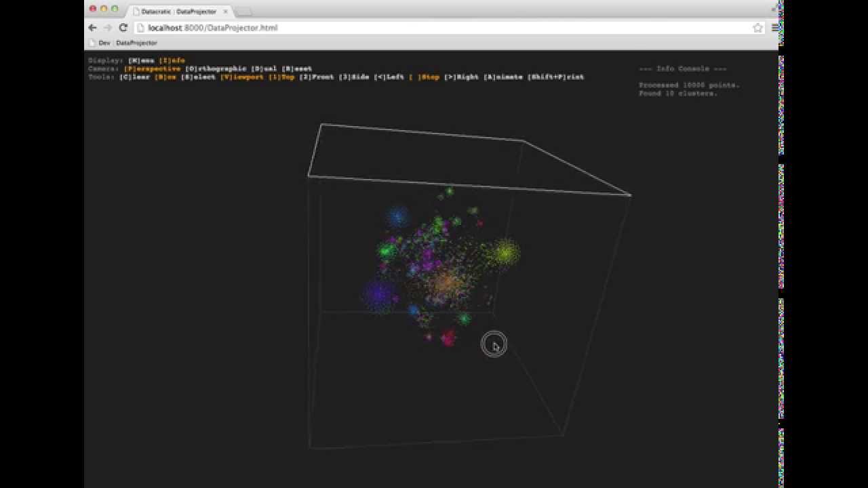Viewport: 868px width, 488px height.
Task: Close the DataProjector browser tab
Action: click(x=226, y=12)
